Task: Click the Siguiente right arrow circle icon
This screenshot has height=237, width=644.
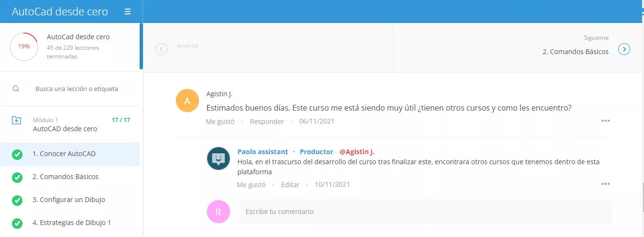Action: (624, 49)
